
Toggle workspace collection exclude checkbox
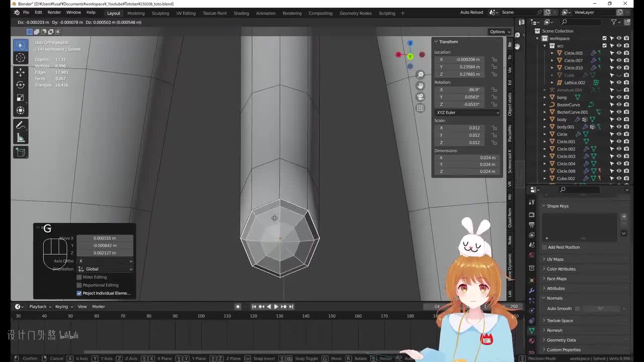pyautogui.click(x=605, y=38)
